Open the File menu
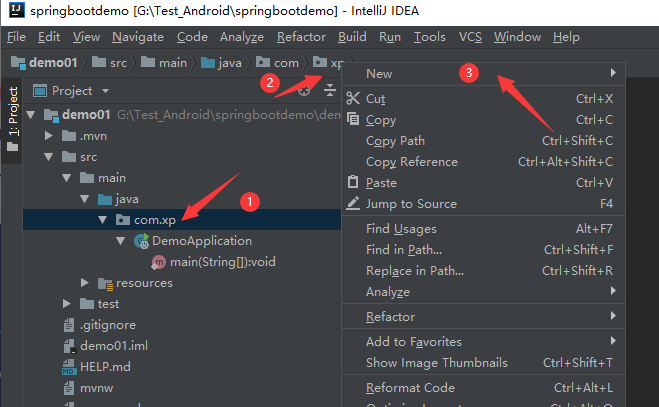The height and width of the screenshot is (407, 659). pos(16,37)
